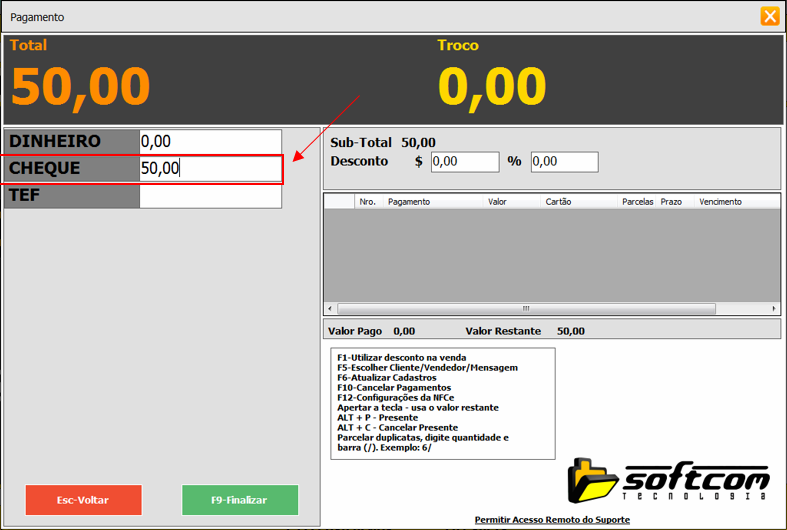Click the horizontal scrollbar thumb under the grid
The image size is (787, 530).
[525, 308]
